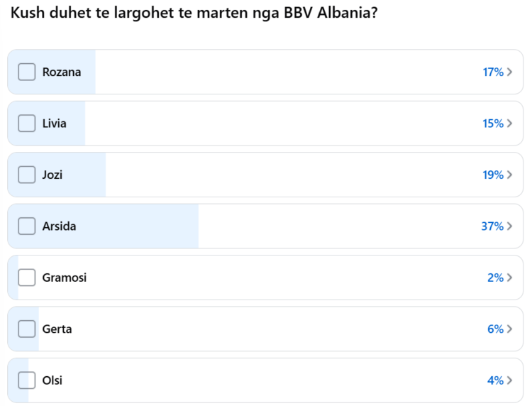Screen dimensions: 532x406
Task: Select the Olsi checkbox
Action: (27, 380)
